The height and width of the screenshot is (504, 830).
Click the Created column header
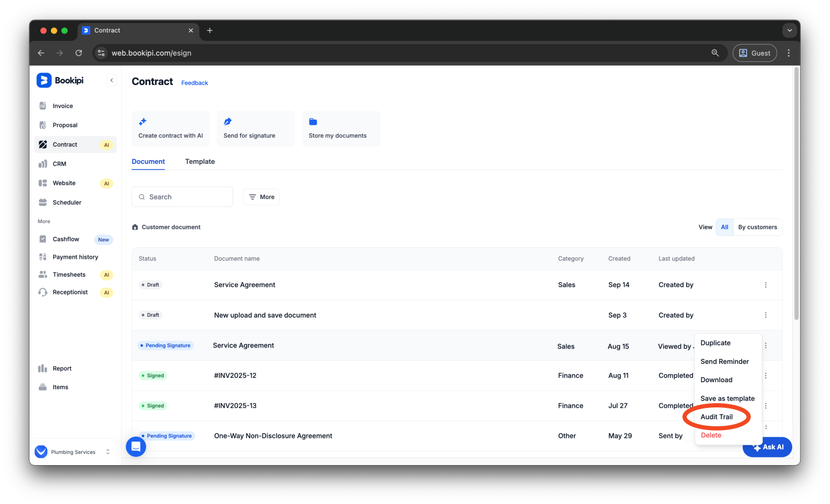[619, 259]
